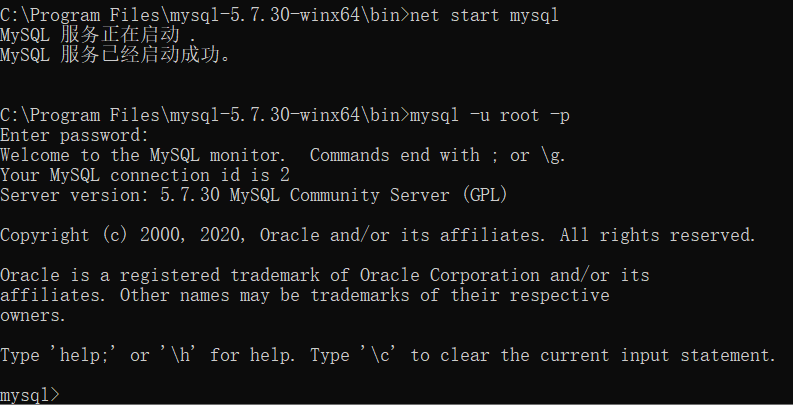Click the '\c' clear statement hint

(379, 355)
